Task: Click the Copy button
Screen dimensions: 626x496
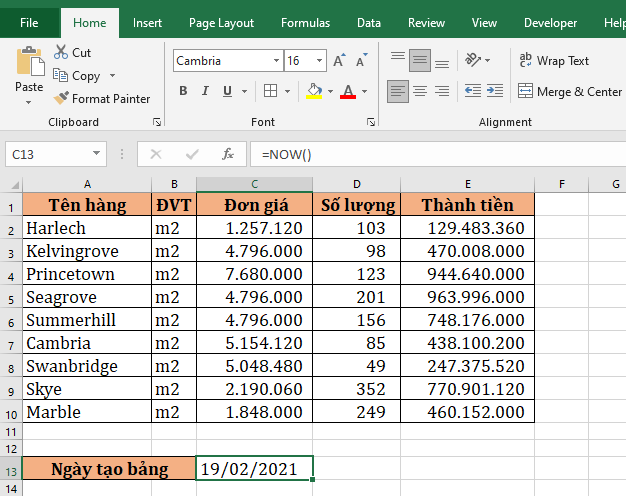Action: point(85,76)
